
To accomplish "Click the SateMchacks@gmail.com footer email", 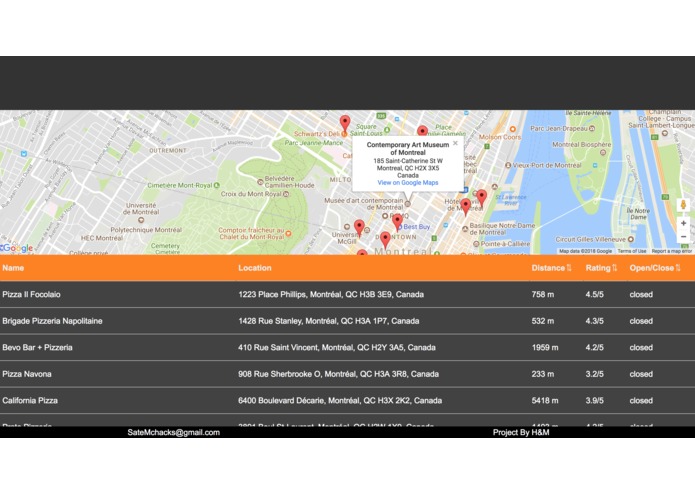I will tap(174, 432).
